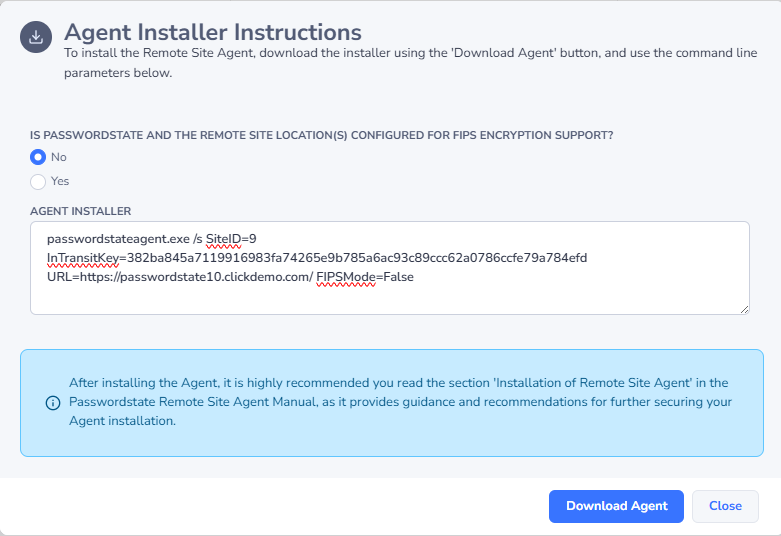
Task: Click the info icon in the blue notice
Action: [53, 402]
